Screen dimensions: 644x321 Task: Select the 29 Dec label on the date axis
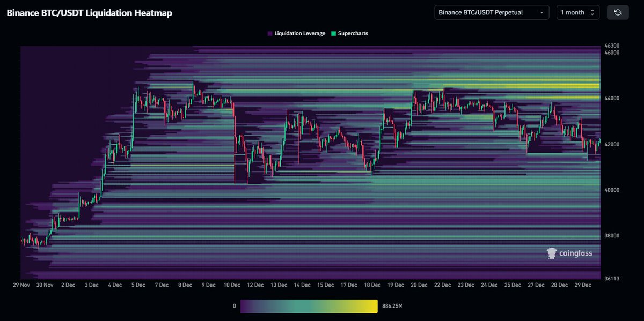(x=583, y=285)
